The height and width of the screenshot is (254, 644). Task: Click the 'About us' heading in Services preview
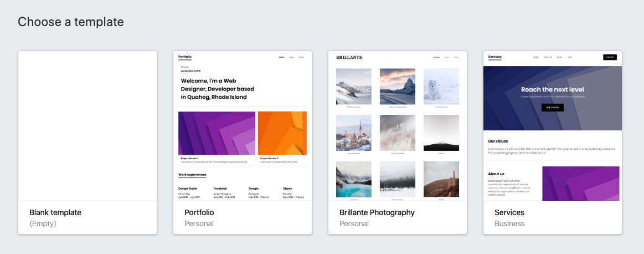click(496, 174)
